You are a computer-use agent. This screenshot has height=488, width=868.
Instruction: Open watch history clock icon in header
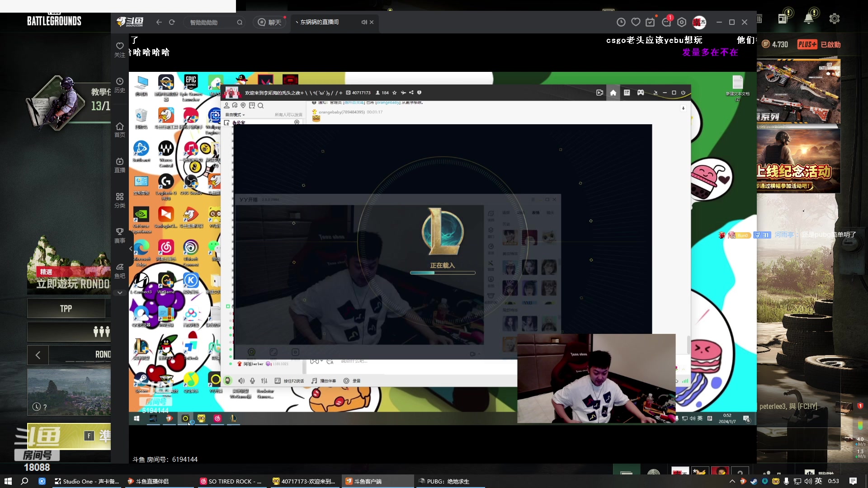[621, 22]
